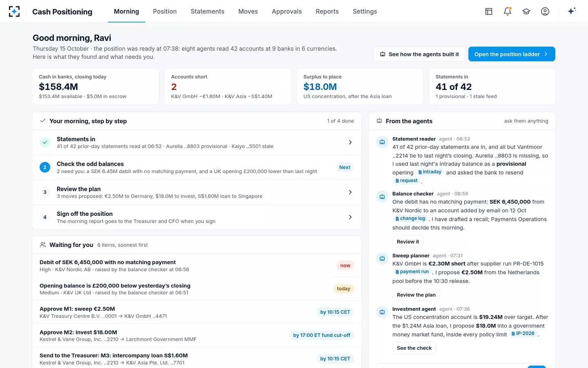Switch to the Approvals tab

[287, 11]
